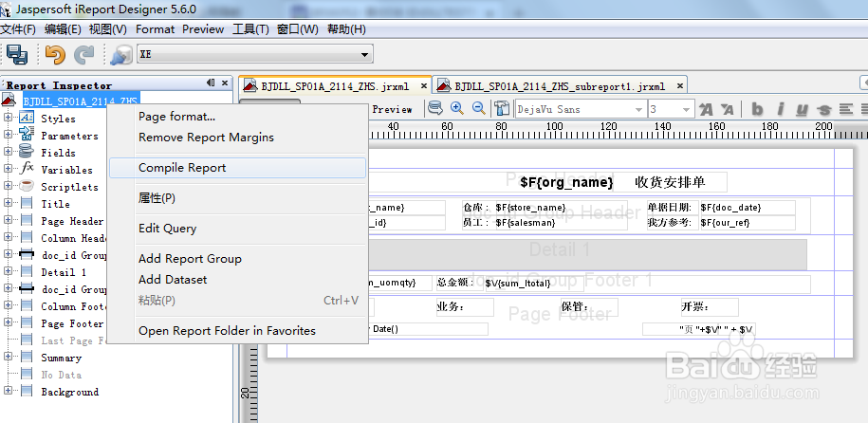
Task: Expand the Scriptlets tree node
Action: click(8, 186)
